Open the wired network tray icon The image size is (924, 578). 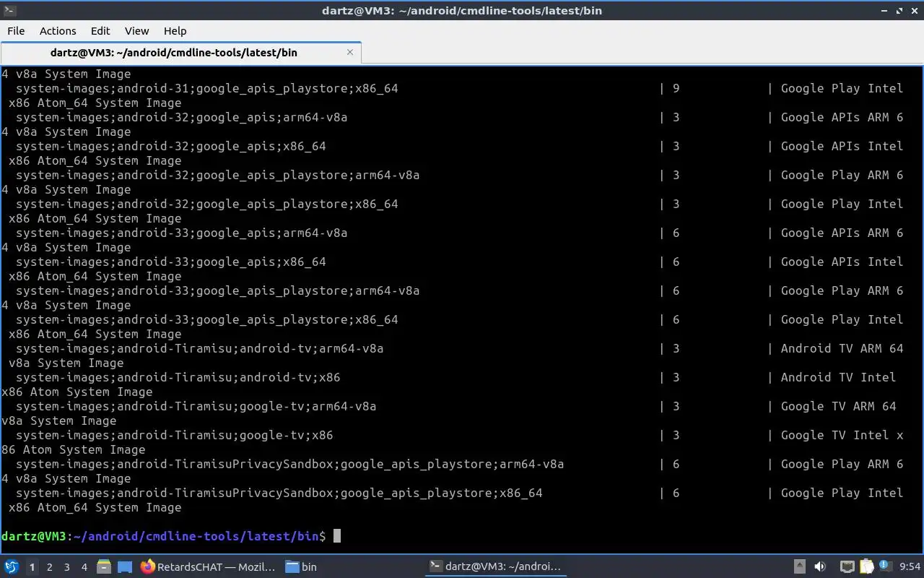(847, 567)
